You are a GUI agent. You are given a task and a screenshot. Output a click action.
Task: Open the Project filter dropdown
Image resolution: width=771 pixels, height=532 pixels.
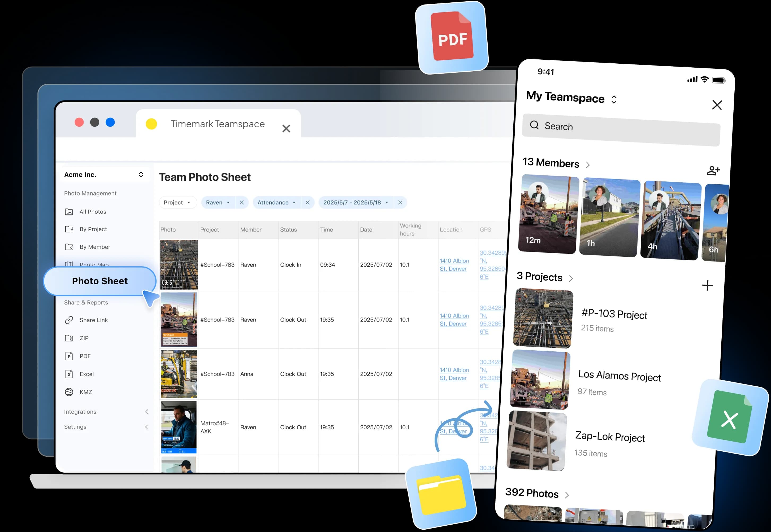pos(177,203)
